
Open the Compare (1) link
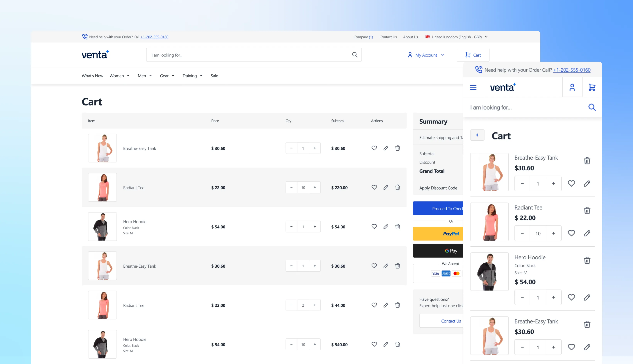[x=363, y=37]
